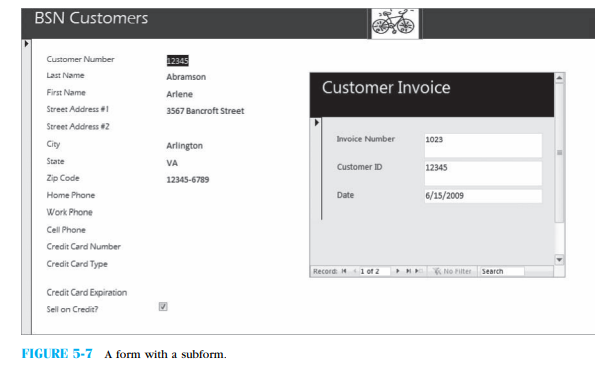
Task: Click the City value Arlington
Action: click(184, 146)
